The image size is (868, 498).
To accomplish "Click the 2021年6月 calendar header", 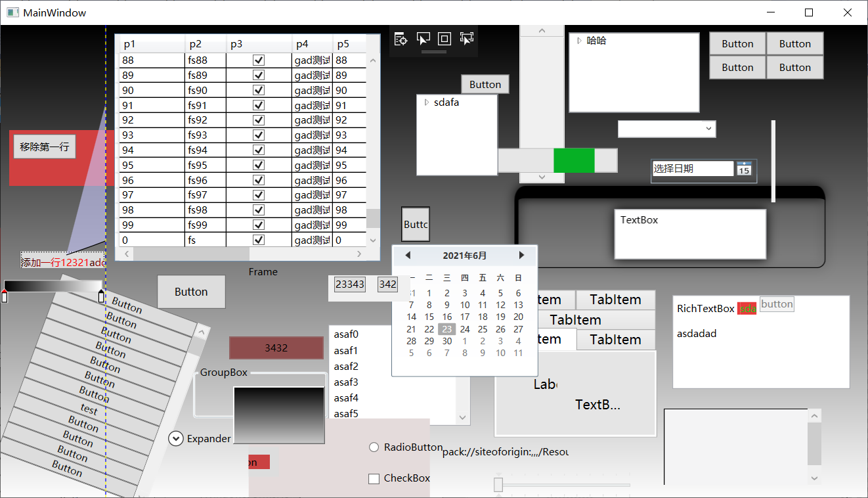I will [465, 255].
